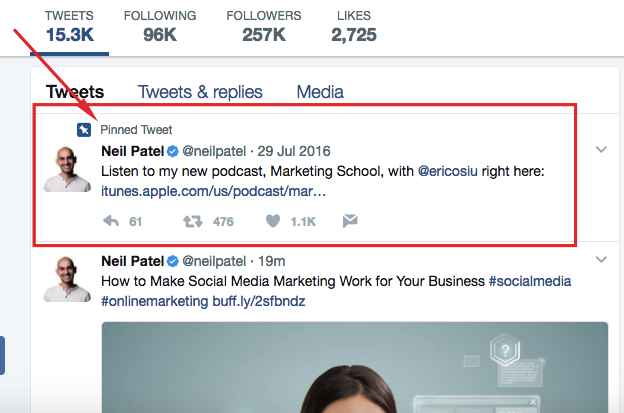This screenshot has width=624, height=413.
Task: Click the 476 retweets count
Action: coord(223,222)
